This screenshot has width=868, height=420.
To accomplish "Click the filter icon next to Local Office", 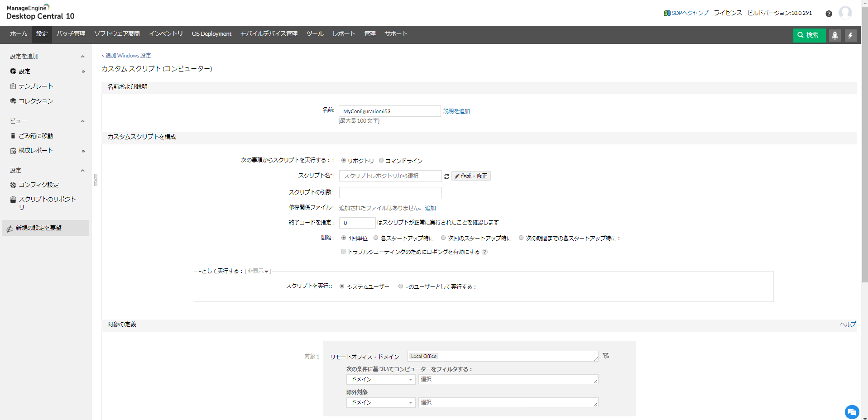I will pos(606,356).
